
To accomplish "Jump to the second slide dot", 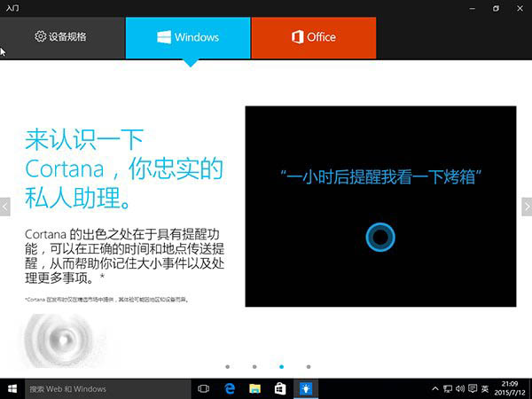I will click(254, 367).
